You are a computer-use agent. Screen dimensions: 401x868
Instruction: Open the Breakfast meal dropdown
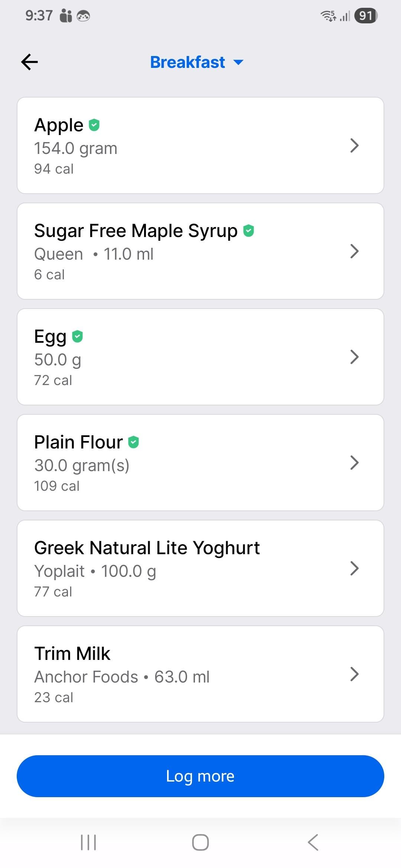[x=238, y=62]
